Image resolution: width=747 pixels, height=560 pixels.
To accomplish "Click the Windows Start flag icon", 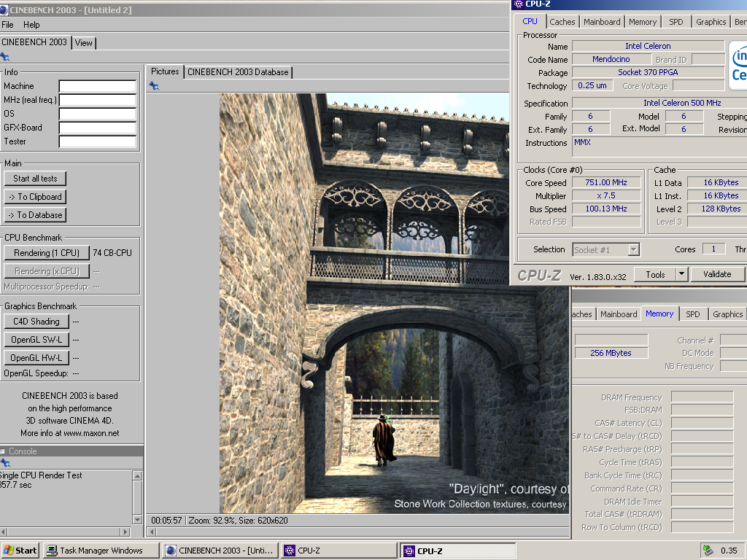I will [x=9, y=551].
